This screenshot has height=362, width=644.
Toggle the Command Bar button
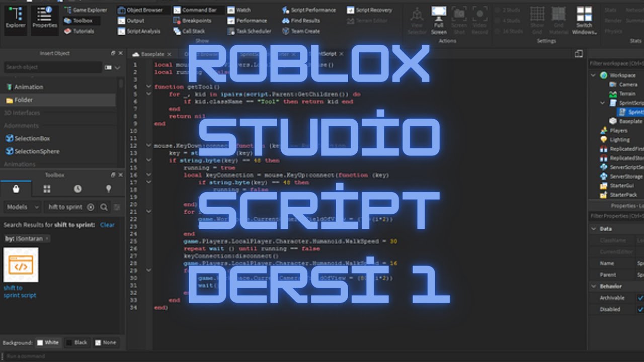pos(195,10)
